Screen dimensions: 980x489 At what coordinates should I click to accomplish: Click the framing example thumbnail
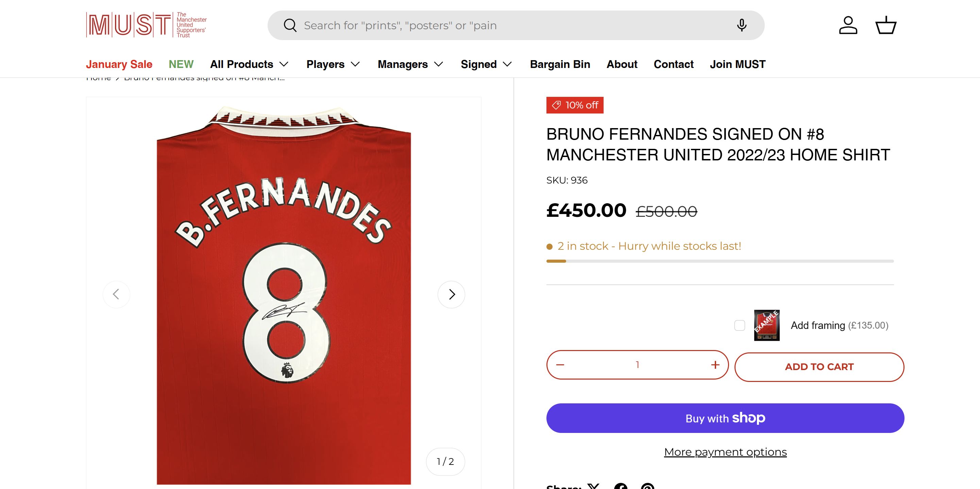[766, 326]
